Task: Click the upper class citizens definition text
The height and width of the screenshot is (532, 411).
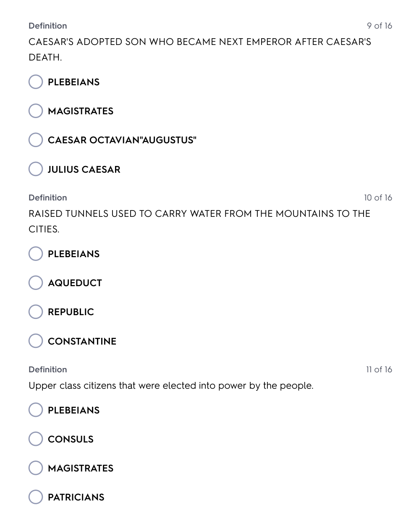Action: coord(171,386)
